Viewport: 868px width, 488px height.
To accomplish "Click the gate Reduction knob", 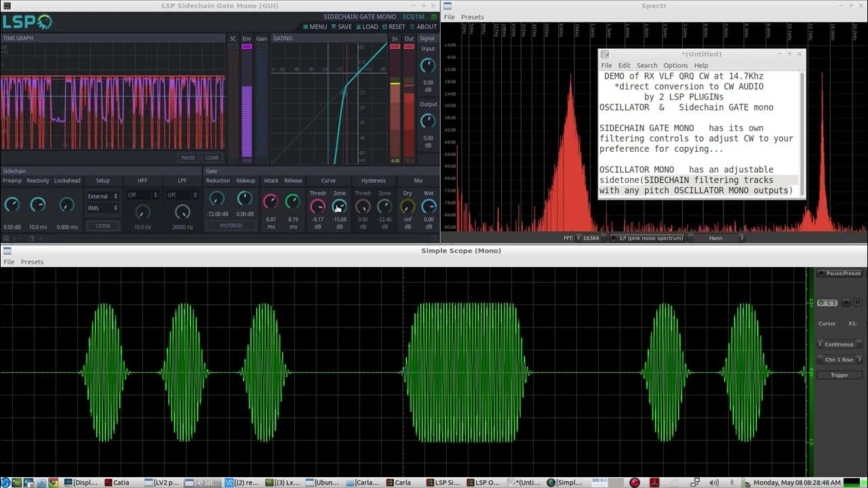I will 217,199.
